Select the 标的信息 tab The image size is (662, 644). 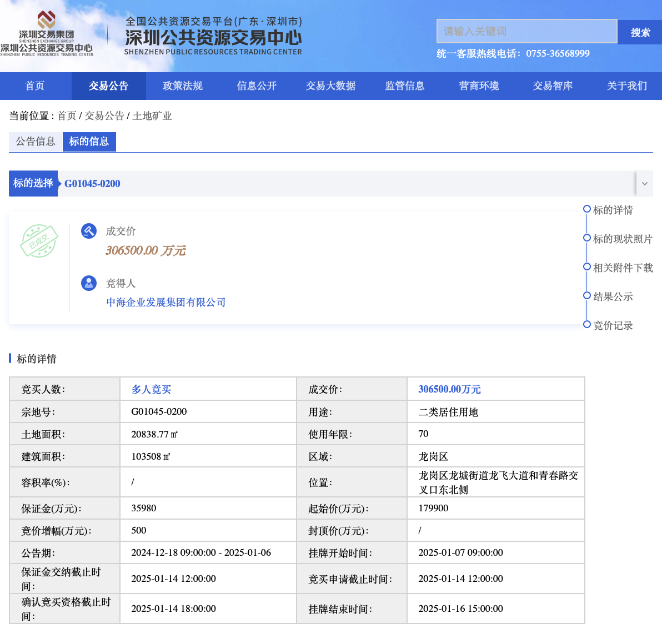pyautogui.click(x=89, y=142)
